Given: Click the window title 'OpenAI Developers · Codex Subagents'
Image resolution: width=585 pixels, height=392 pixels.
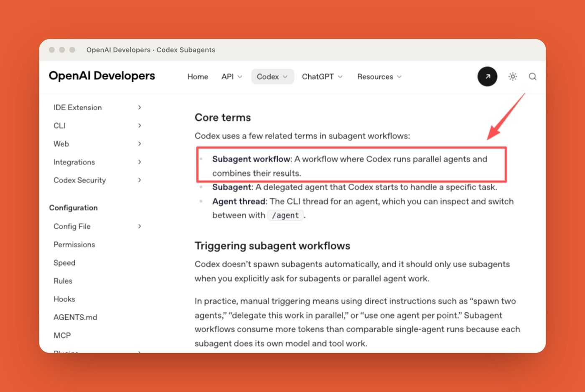Looking at the screenshot, I should click(x=151, y=50).
